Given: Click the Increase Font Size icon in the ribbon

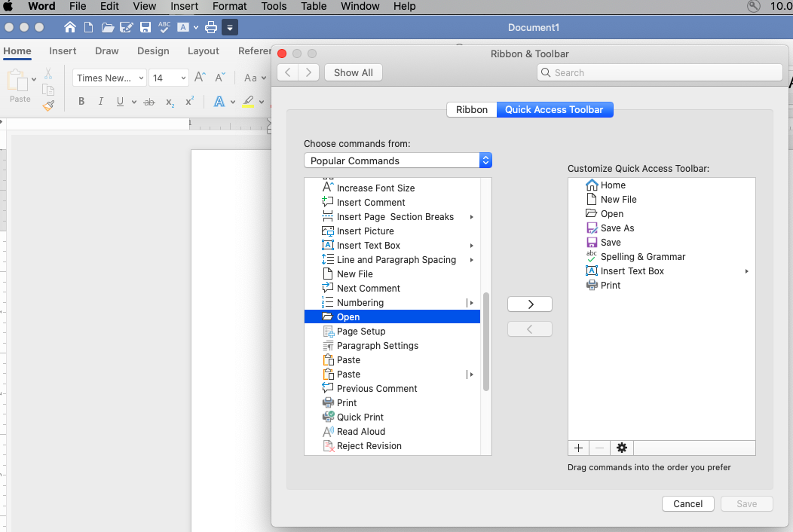Looking at the screenshot, I should pyautogui.click(x=201, y=78).
